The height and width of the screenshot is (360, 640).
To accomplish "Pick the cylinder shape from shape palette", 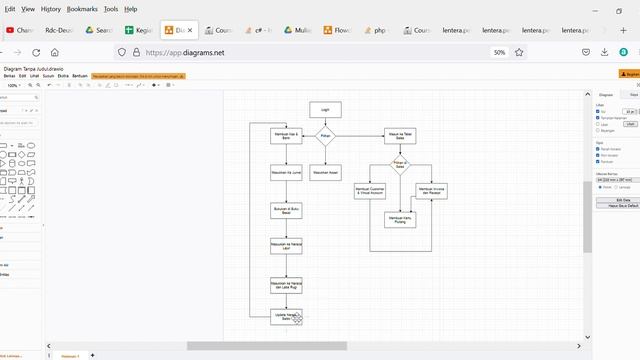I will pyautogui.click(x=12, y=164).
